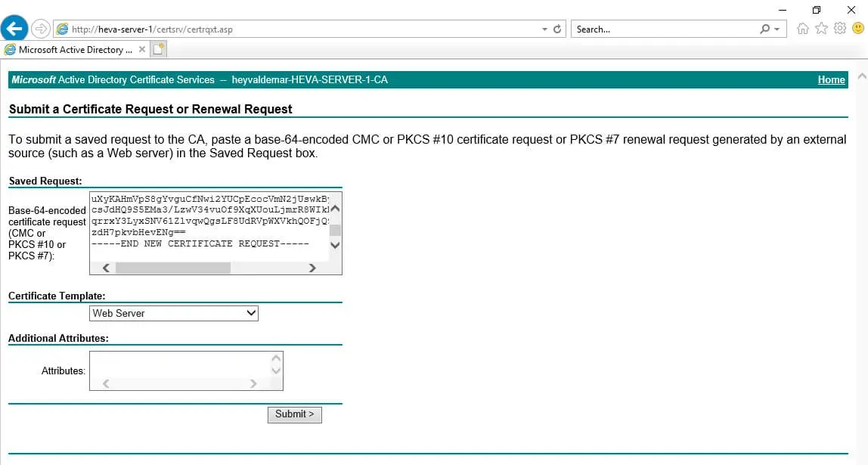This screenshot has height=465, width=868.
Task: Minimize the browser window
Action: pyautogui.click(x=783, y=10)
